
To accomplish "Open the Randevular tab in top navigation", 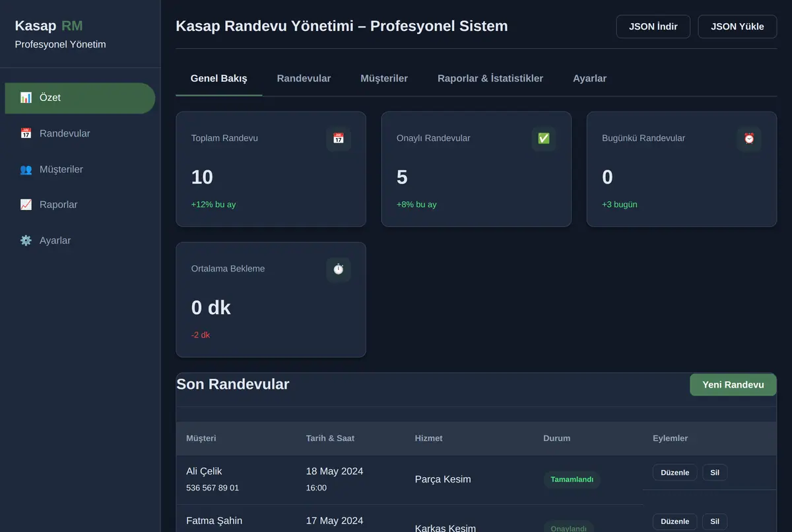I will pyautogui.click(x=304, y=79).
